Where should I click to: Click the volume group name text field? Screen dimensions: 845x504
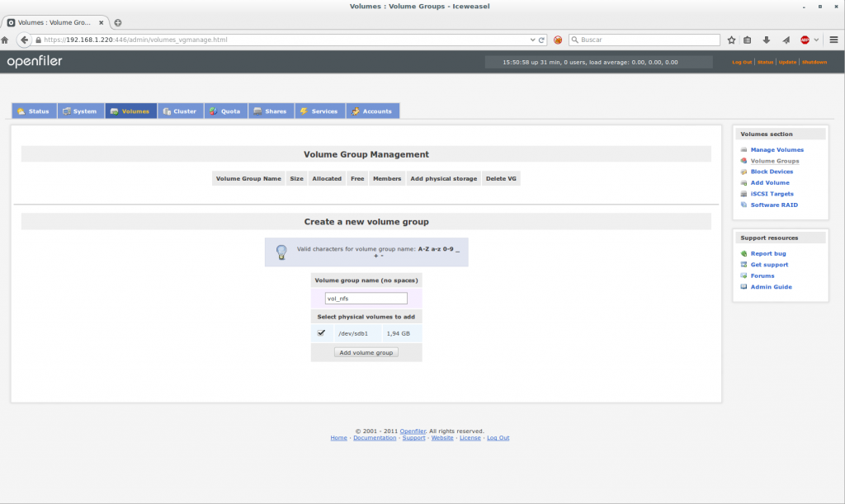[x=366, y=299]
